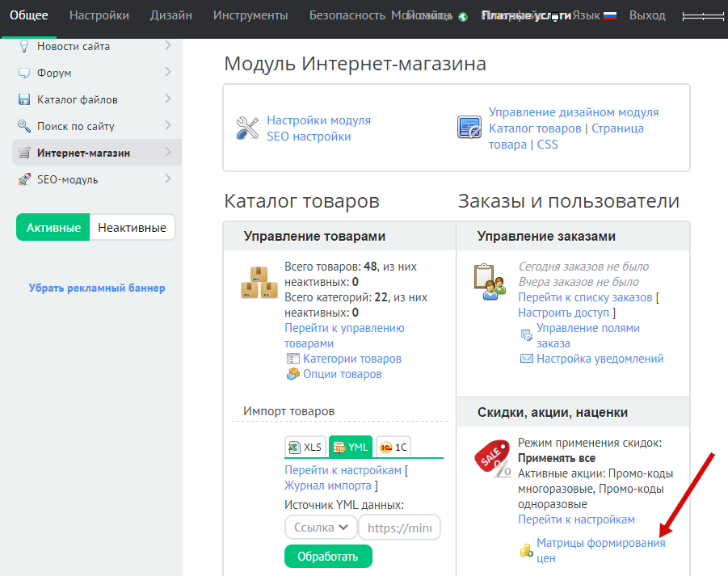This screenshot has height=576, width=728.
Task: Click the product categories icon
Action: [x=292, y=359]
